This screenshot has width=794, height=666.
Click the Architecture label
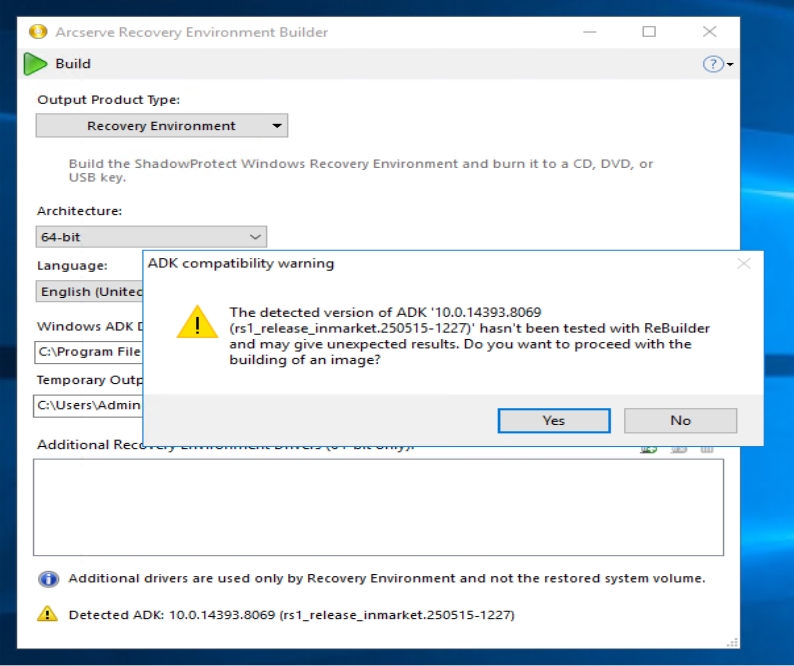pyautogui.click(x=80, y=211)
